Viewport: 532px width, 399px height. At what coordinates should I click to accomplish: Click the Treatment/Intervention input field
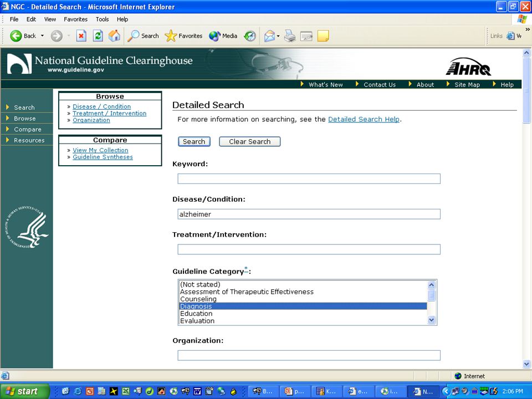309,249
